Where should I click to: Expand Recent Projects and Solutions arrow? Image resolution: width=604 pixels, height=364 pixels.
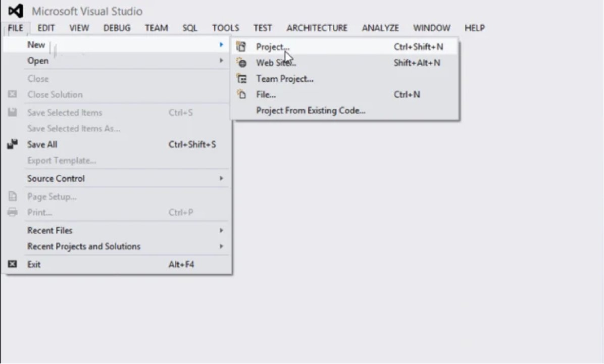click(x=221, y=246)
